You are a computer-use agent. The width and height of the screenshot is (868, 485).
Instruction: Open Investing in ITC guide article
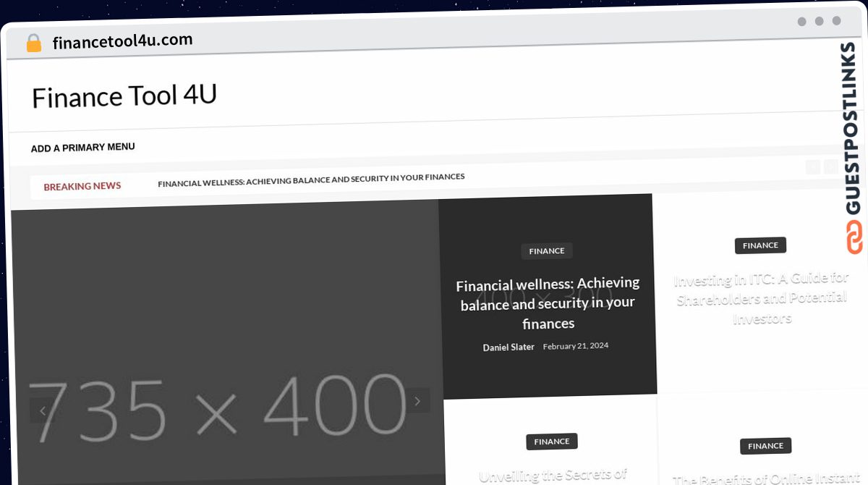tap(762, 298)
